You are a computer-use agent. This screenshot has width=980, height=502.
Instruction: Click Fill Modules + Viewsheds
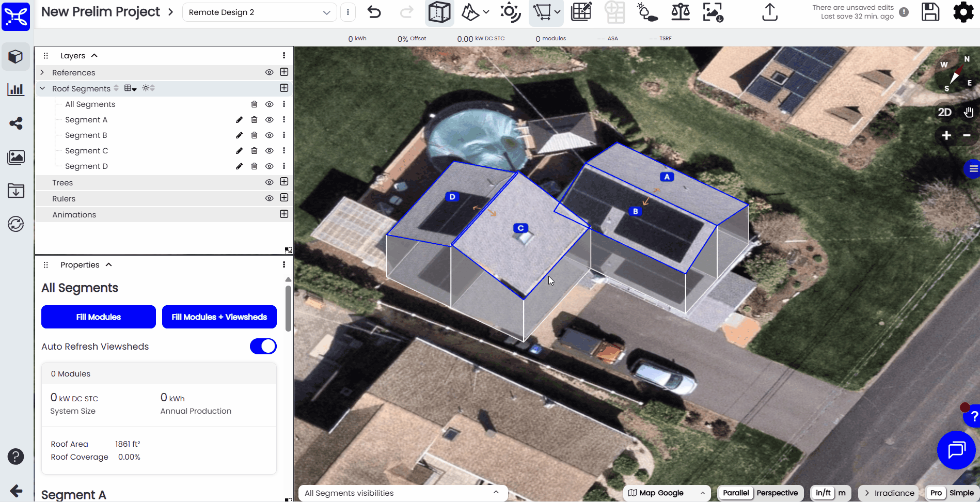tap(219, 317)
